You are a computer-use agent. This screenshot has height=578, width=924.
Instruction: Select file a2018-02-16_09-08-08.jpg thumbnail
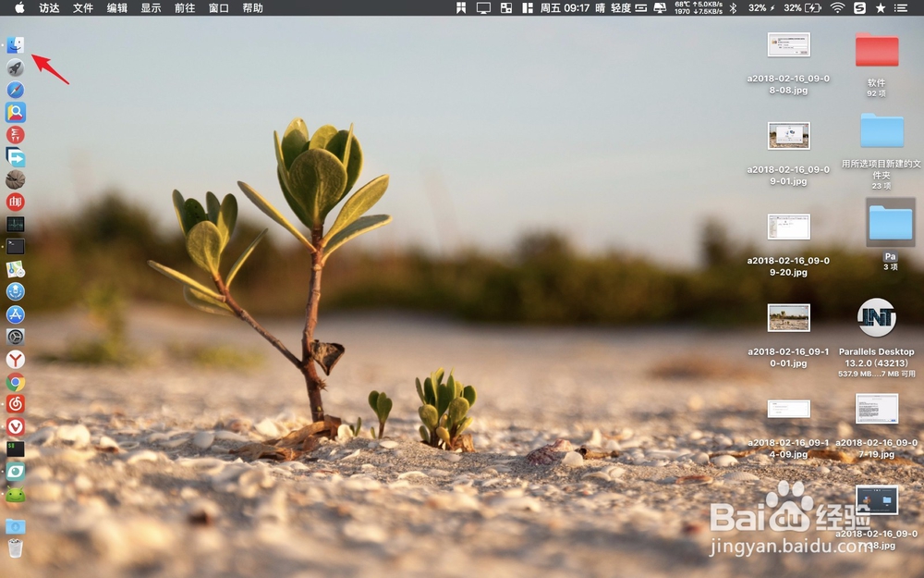(x=788, y=44)
